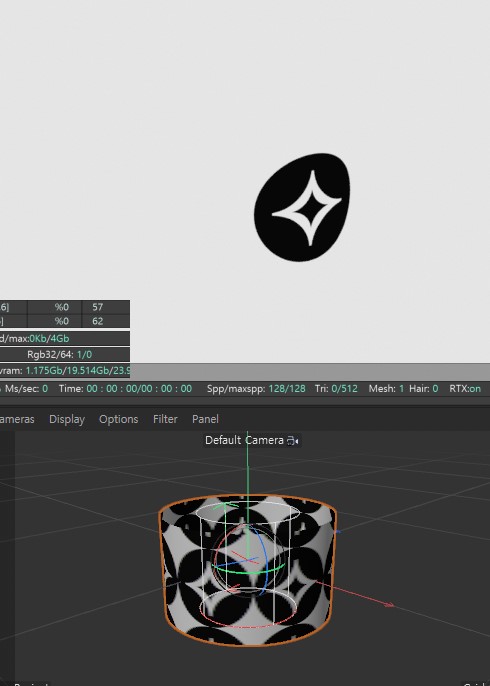
Task: Click the RTX:on status indicator
Action: (x=465, y=388)
